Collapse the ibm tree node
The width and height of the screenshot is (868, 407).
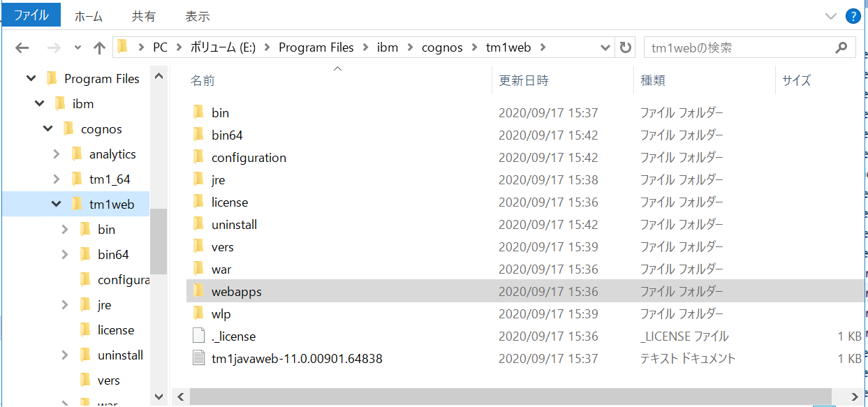(x=39, y=104)
